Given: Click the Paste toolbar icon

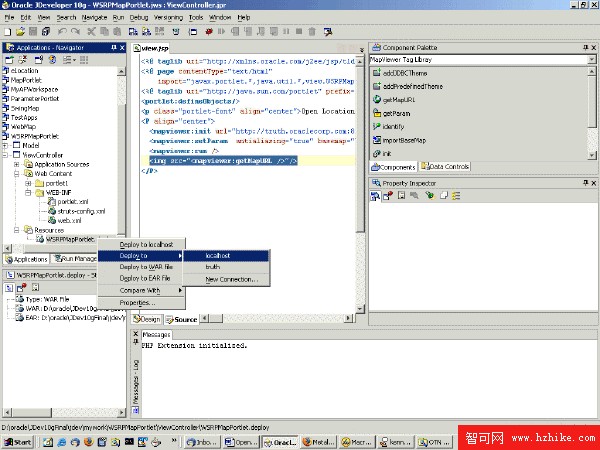Looking at the screenshot, I should [117, 32].
